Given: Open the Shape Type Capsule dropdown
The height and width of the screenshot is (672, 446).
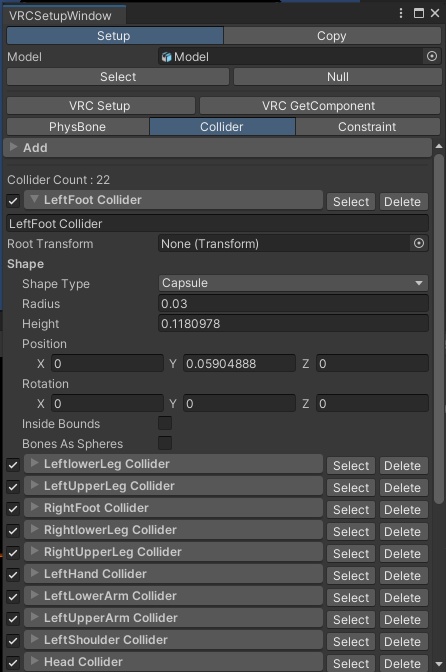Looking at the screenshot, I should [293, 283].
